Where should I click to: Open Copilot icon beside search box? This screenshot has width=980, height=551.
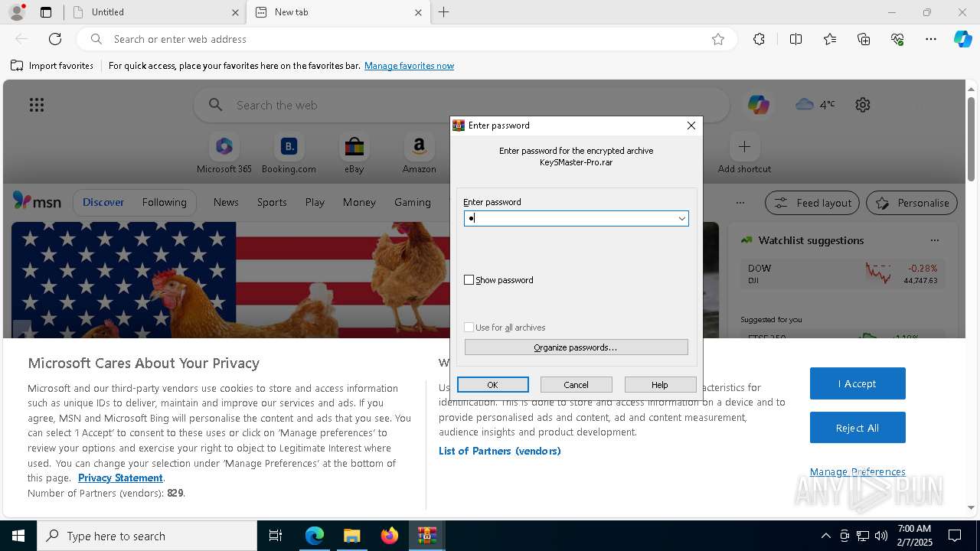tap(759, 105)
